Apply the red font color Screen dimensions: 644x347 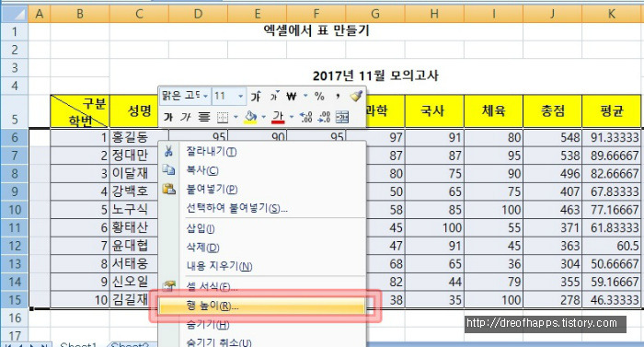278,118
